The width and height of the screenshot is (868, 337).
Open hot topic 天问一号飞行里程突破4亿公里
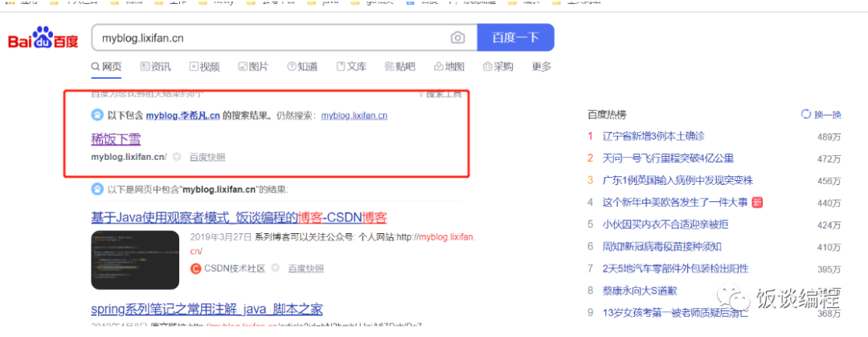(668, 158)
